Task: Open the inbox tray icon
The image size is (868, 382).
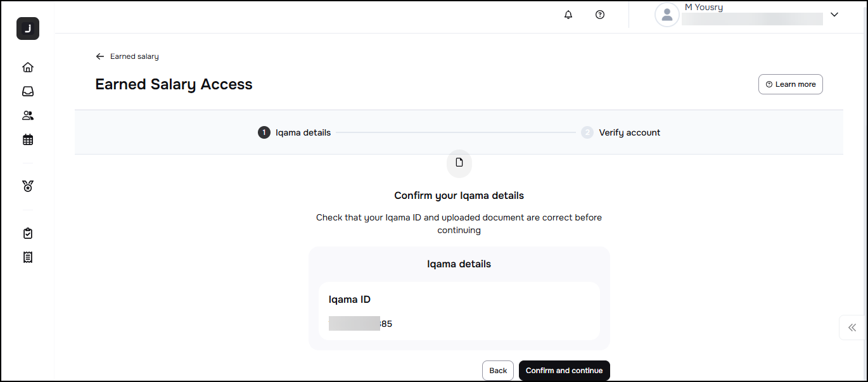Action: pyautogui.click(x=28, y=91)
